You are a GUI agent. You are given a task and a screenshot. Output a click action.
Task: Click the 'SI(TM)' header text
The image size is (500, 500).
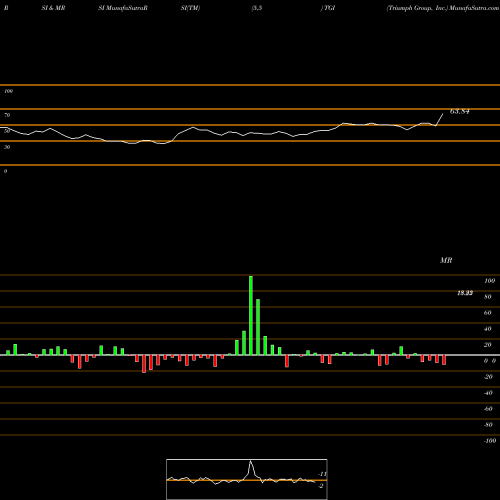pos(190,8)
